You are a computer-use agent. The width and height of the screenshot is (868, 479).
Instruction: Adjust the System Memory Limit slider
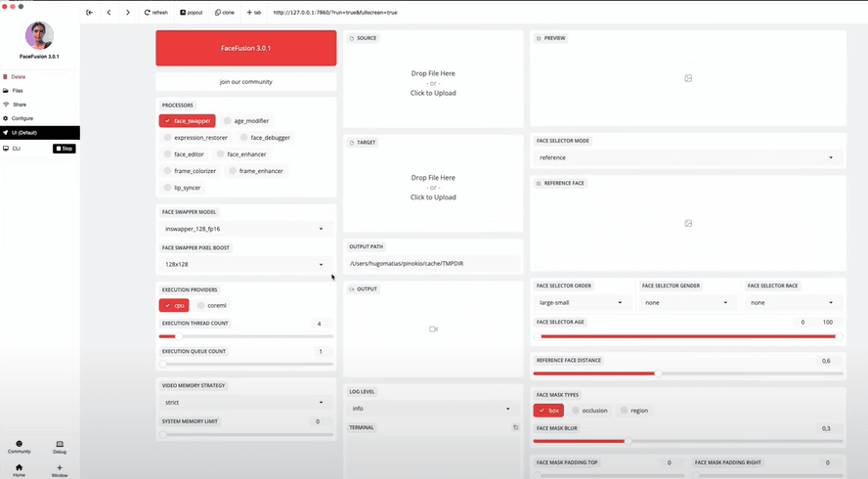pos(245,434)
